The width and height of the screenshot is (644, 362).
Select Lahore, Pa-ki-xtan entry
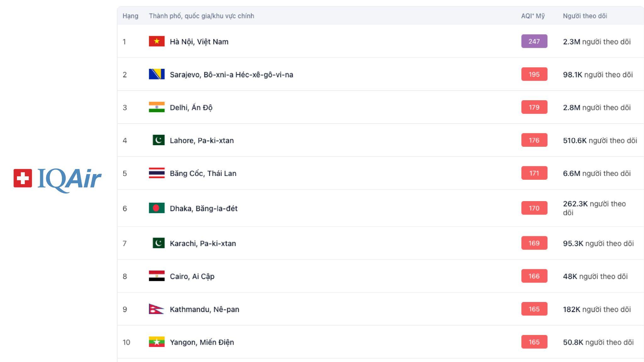tap(202, 140)
